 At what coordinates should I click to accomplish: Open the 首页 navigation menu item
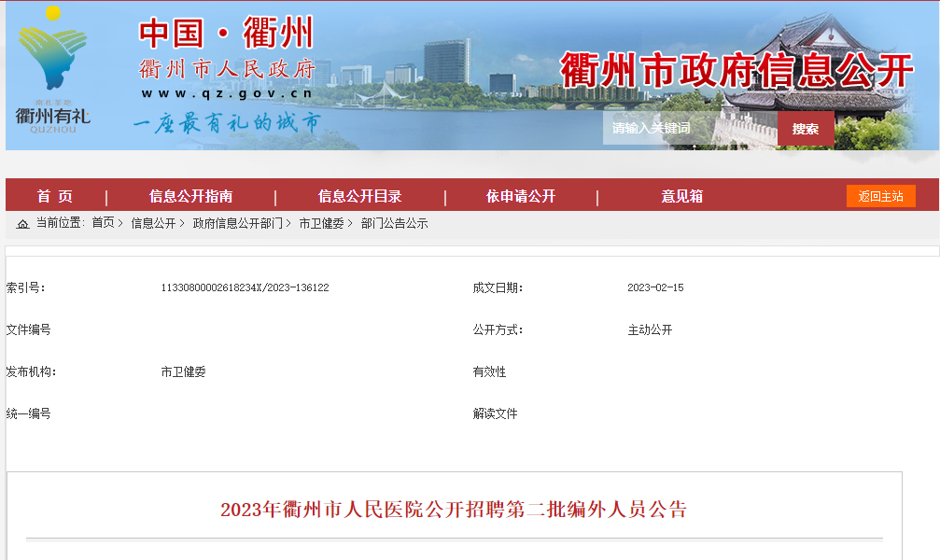click(55, 196)
